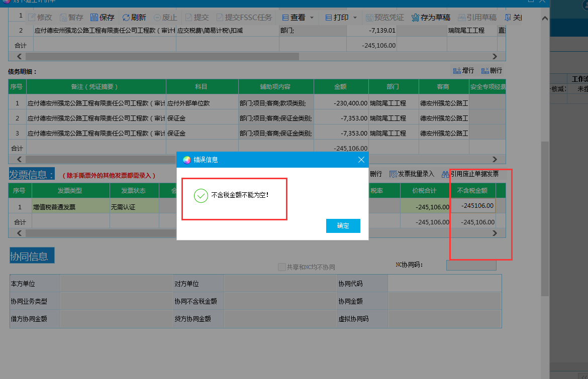
Task: Click 引用废止单据发票 binoculars icon
Action: click(445, 174)
